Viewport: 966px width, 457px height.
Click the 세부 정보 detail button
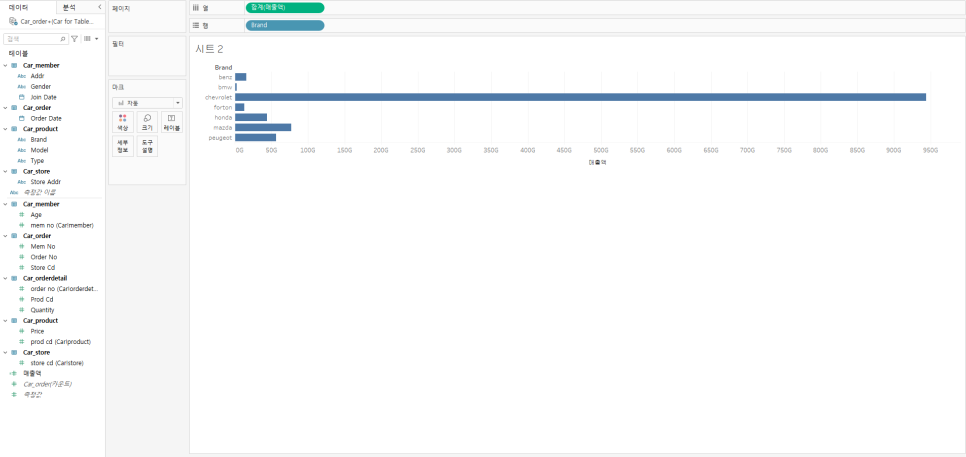123,147
